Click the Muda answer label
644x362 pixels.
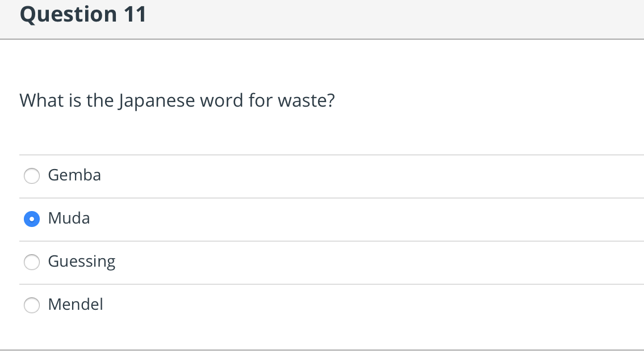(x=69, y=218)
